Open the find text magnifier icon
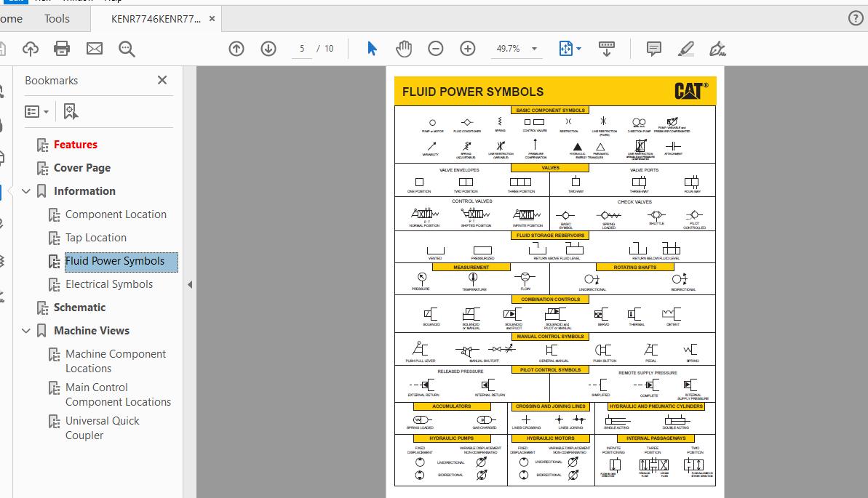 (x=127, y=49)
